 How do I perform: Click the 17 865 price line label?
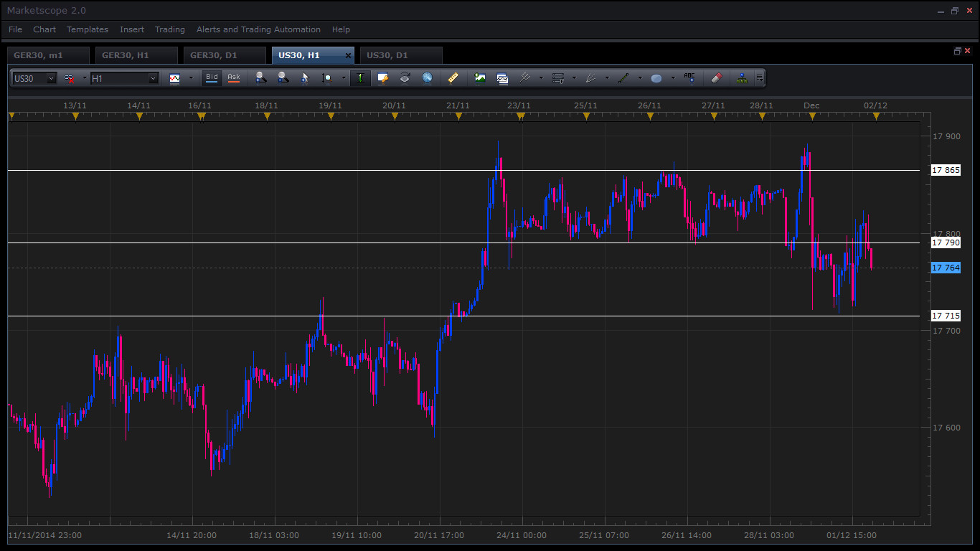point(946,170)
